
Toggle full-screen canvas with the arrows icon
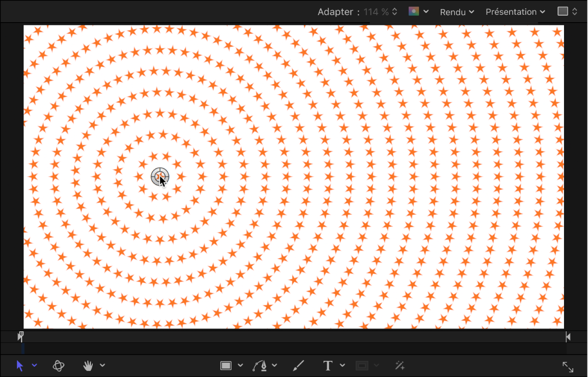click(x=568, y=367)
